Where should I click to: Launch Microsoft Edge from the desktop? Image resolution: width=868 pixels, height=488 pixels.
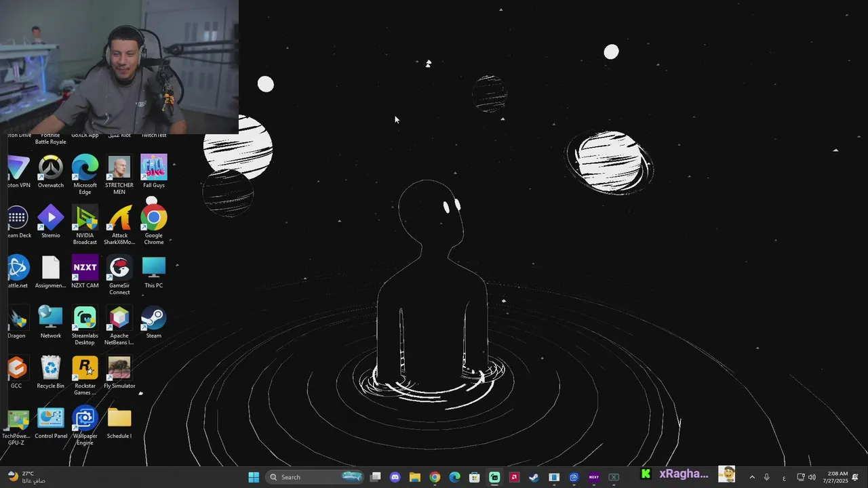[85, 175]
